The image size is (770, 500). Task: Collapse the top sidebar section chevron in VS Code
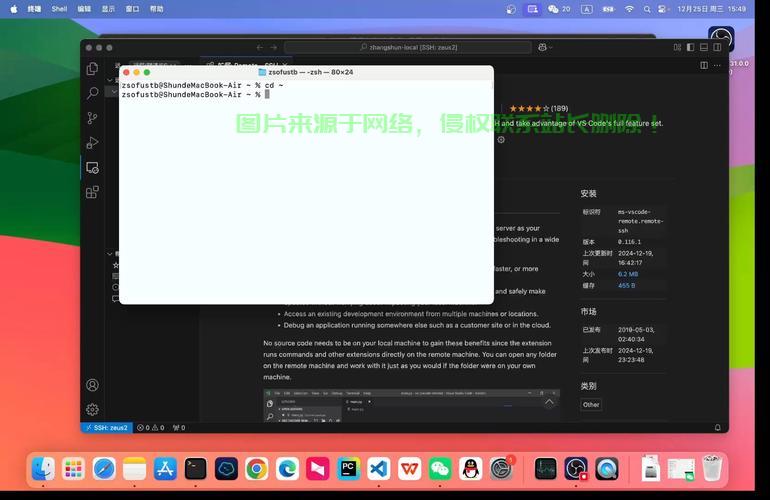pos(110,80)
